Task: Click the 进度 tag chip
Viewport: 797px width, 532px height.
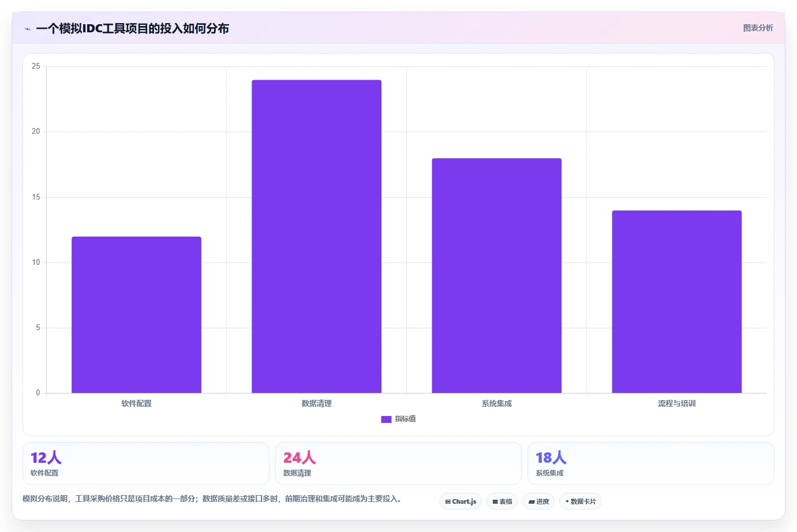Action: 538,501
